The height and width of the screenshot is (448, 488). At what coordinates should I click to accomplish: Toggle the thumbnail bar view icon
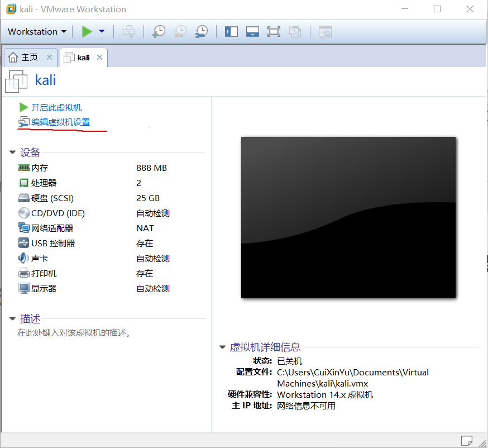pos(252,31)
